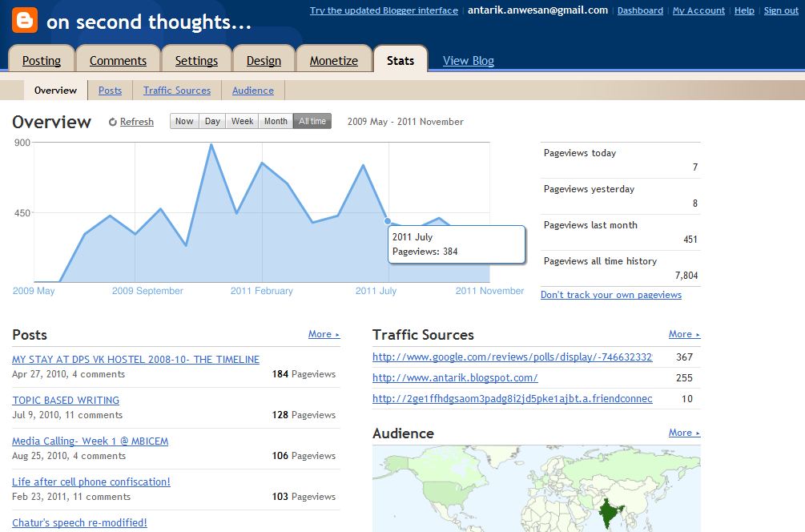The height and width of the screenshot is (532, 805).
Task: Open the friendconnect traffic source link
Action: (513, 399)
